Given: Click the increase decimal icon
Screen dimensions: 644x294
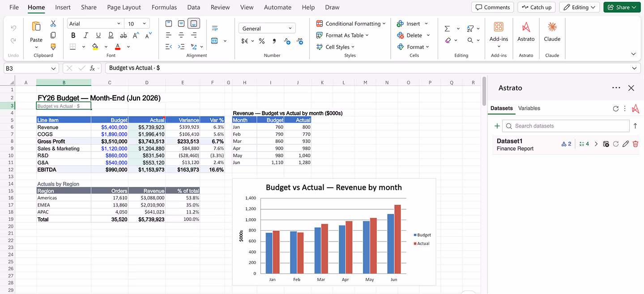Looking at the screenshot, I should [x=287, y=41].
